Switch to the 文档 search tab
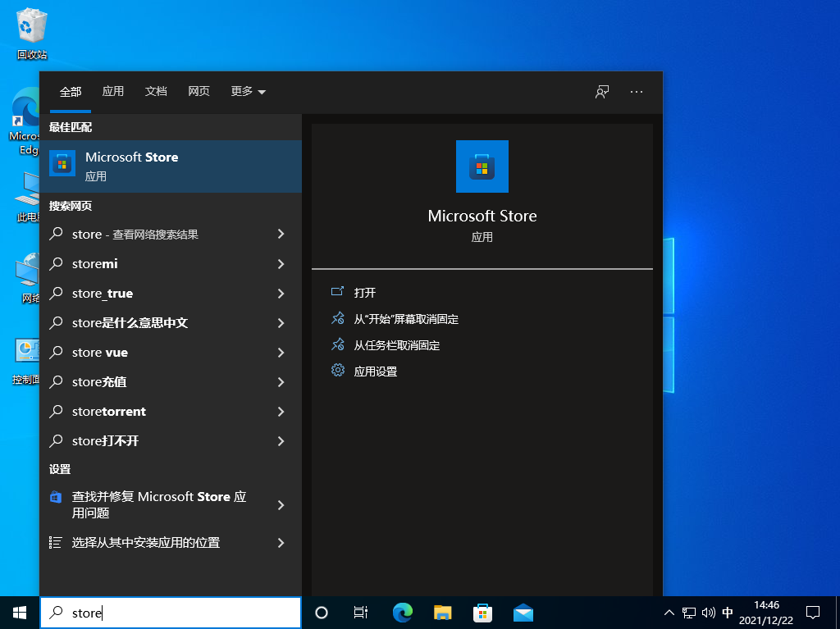 click(156, 92)
